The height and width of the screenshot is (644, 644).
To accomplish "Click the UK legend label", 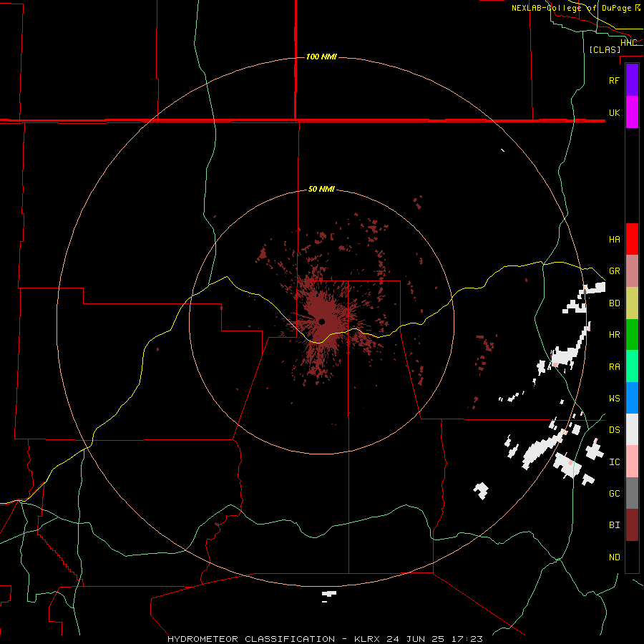I will (614, 112).
